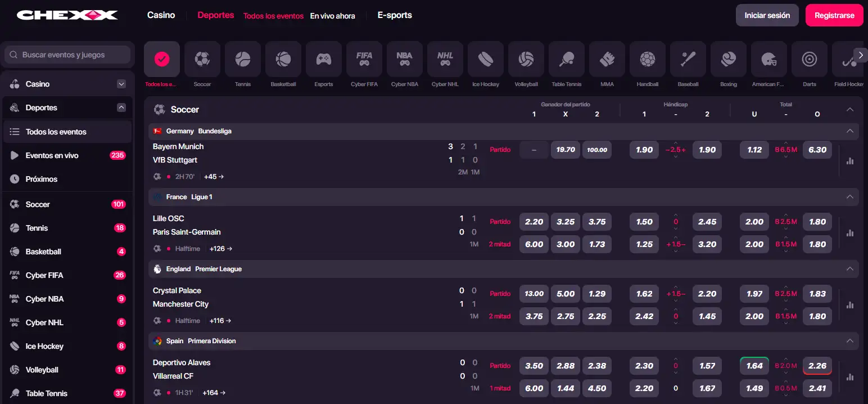
Task: Select Soccer in the sidebar list
Action: tap(67, 204)
